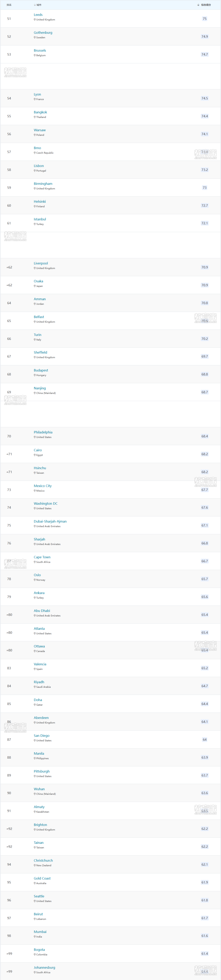The height and width of the screenshot is (980, 221).
Task: Click location pin beside Hungary
Action: 35,375
